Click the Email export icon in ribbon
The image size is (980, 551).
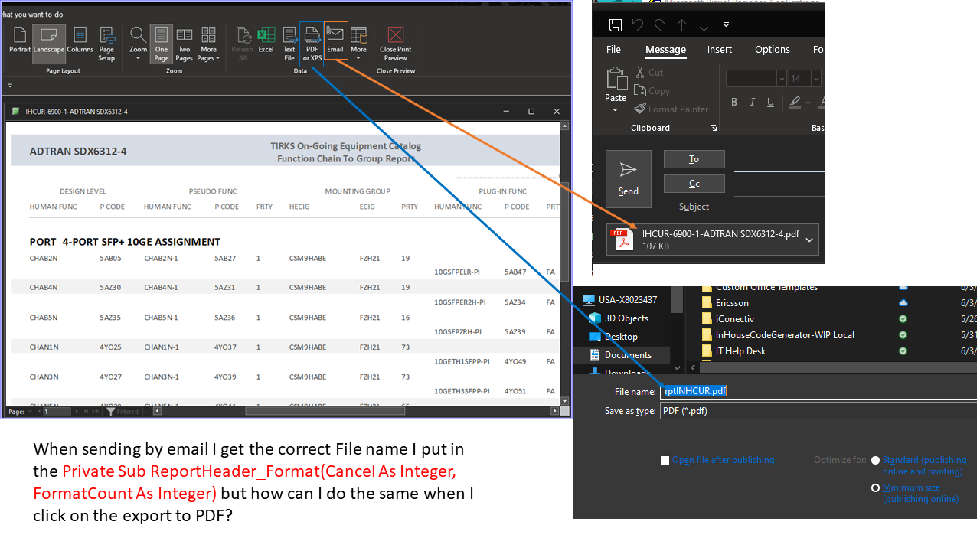pos(335,39)
